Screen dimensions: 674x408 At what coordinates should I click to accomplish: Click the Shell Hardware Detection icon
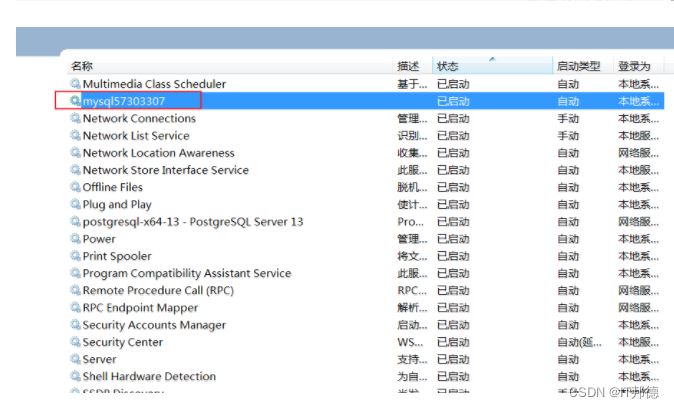coord(75,376)
